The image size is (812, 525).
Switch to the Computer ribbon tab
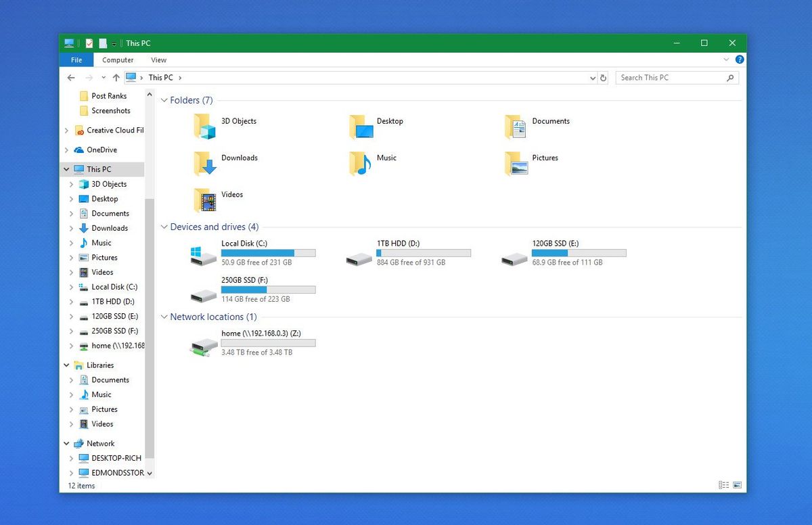[118, 60]
